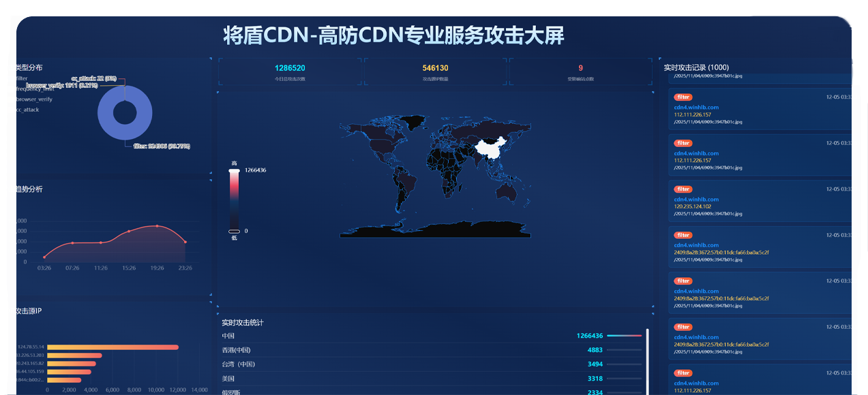The image size is (868, 395).
Task: Click the 实时攻击统计 list scrollbar
Action: pos(647,361)
